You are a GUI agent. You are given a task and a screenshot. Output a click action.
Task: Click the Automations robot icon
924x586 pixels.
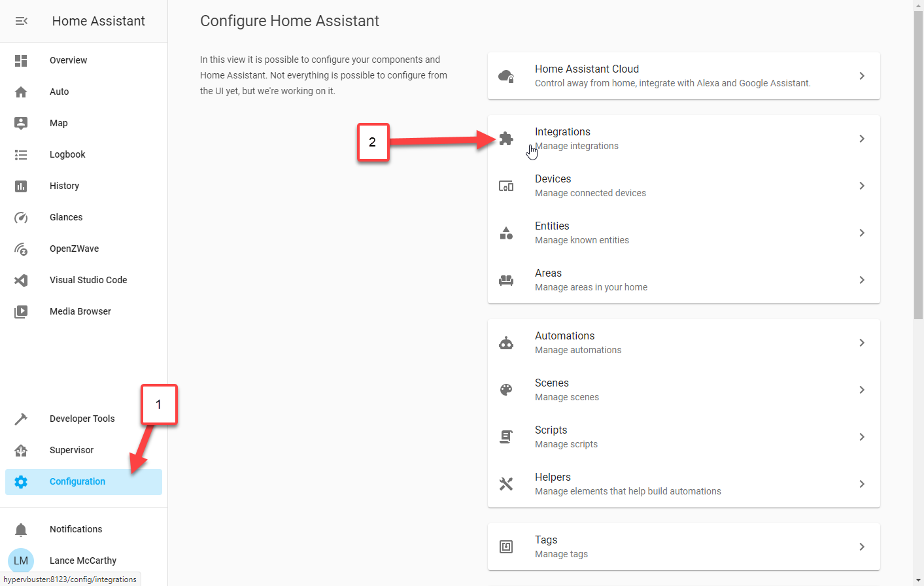[506, 343]
